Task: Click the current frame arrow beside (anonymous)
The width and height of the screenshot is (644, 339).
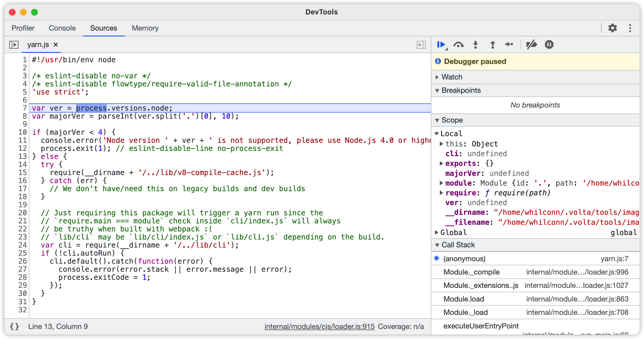Action: coord(437,258)
